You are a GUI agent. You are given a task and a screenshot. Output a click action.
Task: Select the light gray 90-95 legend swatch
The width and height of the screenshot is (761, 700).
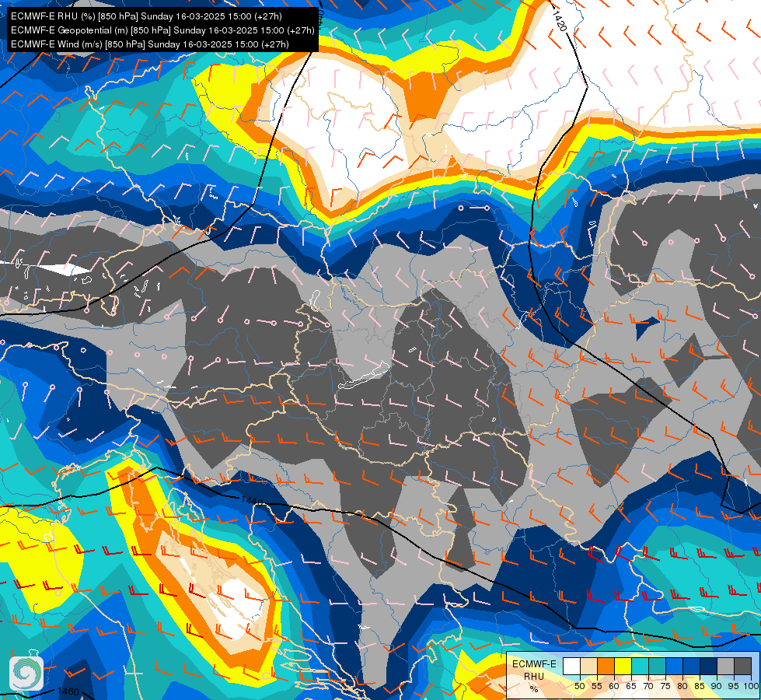click(x=725, y=666)
